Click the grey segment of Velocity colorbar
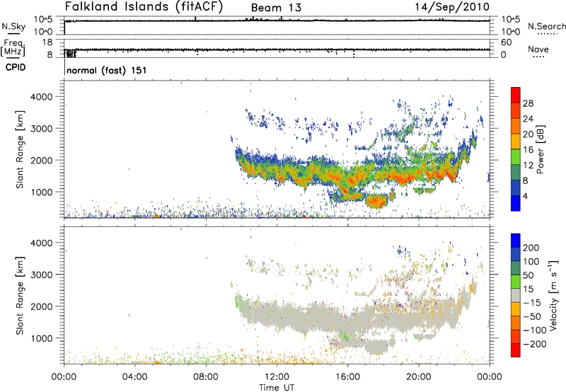The height and width of the screenshot is (392, 566). click(516, 296)
